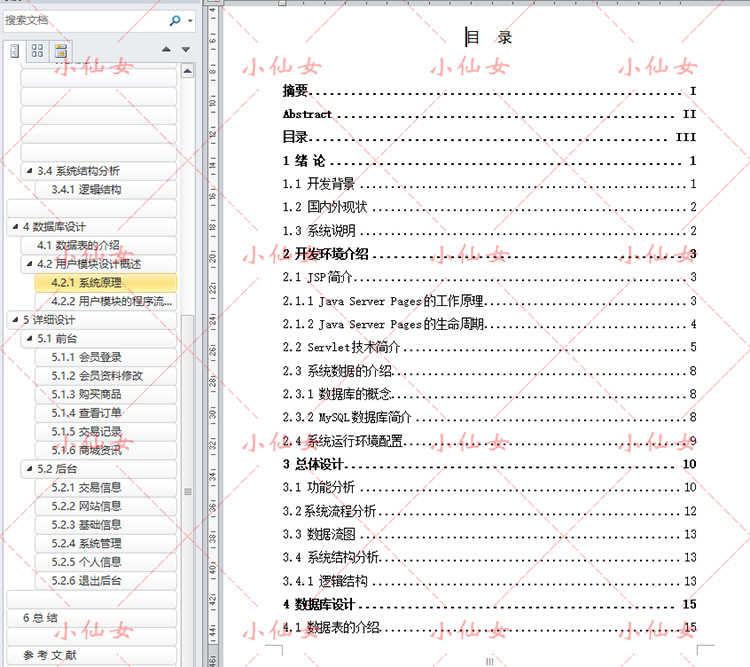Viewport: 750px width, 667px height.
Task: Open the search options dropdown arrow
Action: tap(190, 21)
